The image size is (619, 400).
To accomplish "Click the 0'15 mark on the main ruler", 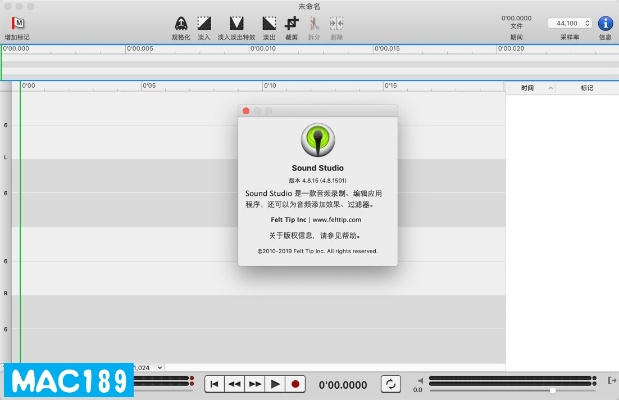I will coord(390,86).
